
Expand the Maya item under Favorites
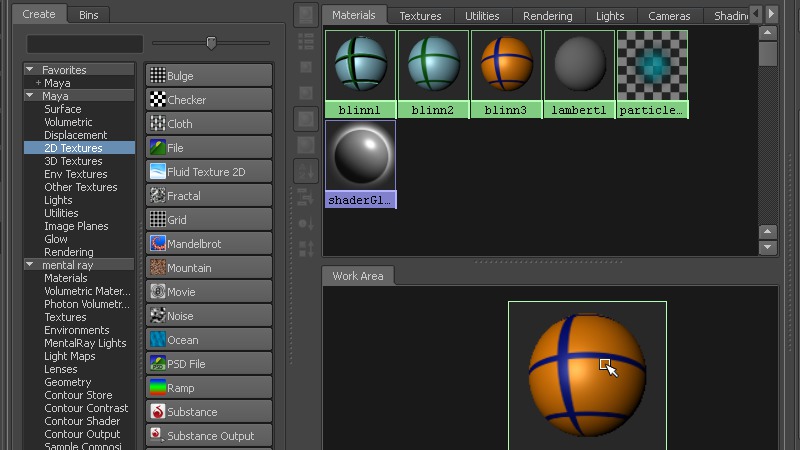point(38,83)
